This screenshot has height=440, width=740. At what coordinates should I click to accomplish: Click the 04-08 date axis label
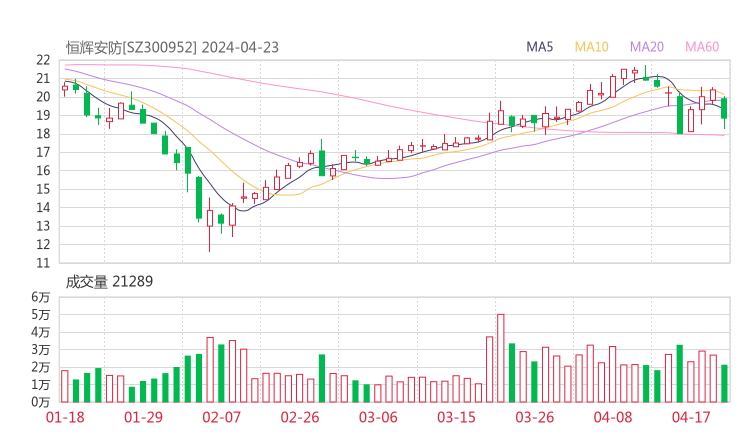(x=613, y=417)
